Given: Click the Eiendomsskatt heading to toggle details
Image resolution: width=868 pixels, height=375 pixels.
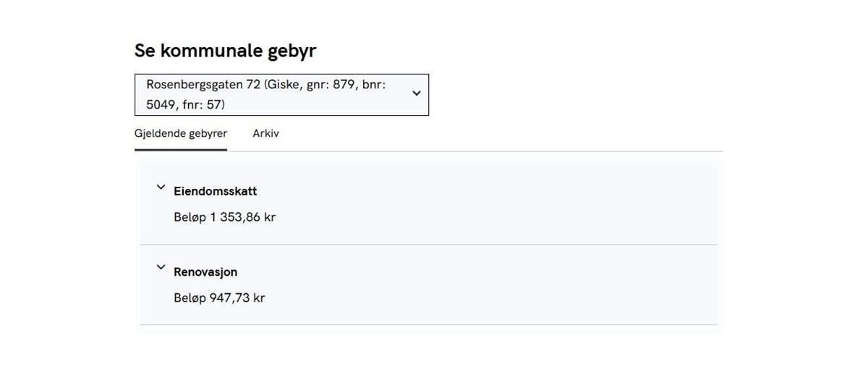Looking at the screenshot, I should [216, 192].
